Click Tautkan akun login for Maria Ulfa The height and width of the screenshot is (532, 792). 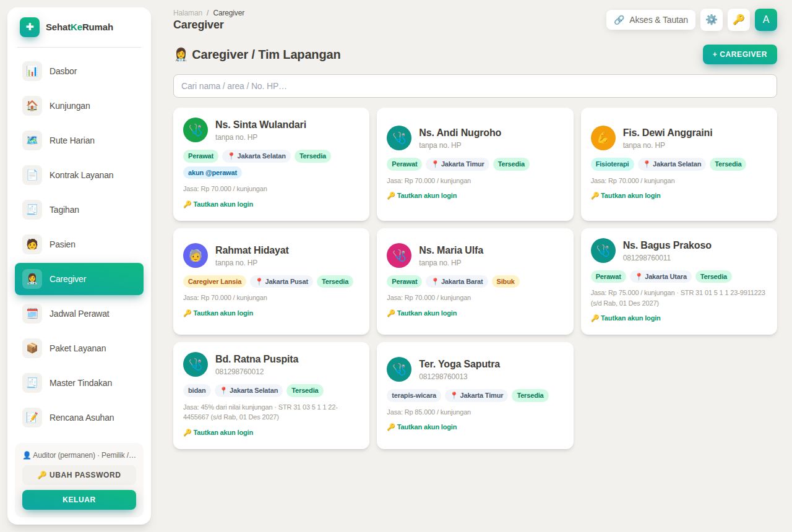pyautogui.click(x=422, y=313)
